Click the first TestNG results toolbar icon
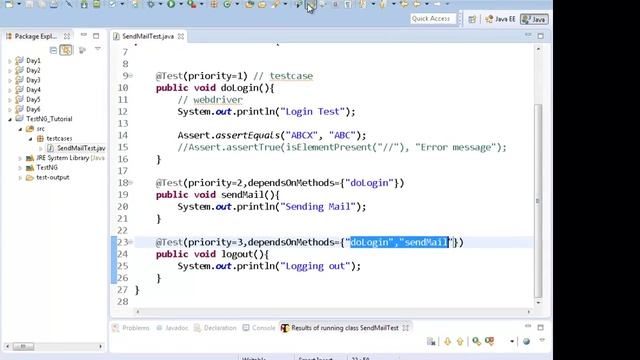 [431, 341]
